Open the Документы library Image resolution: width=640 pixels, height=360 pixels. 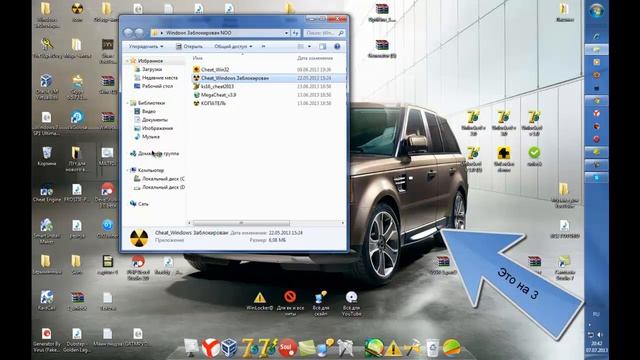(154, 120)
